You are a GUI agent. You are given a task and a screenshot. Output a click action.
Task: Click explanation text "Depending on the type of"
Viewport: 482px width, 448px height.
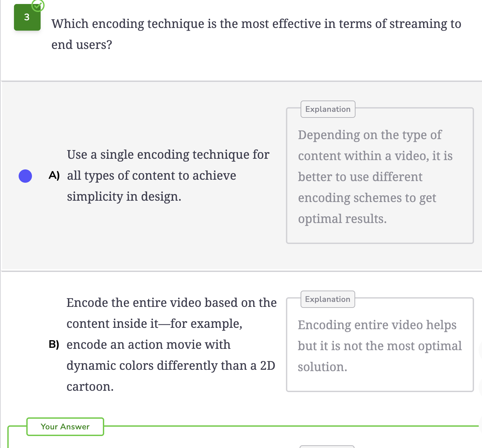click(x=370, y=135)
